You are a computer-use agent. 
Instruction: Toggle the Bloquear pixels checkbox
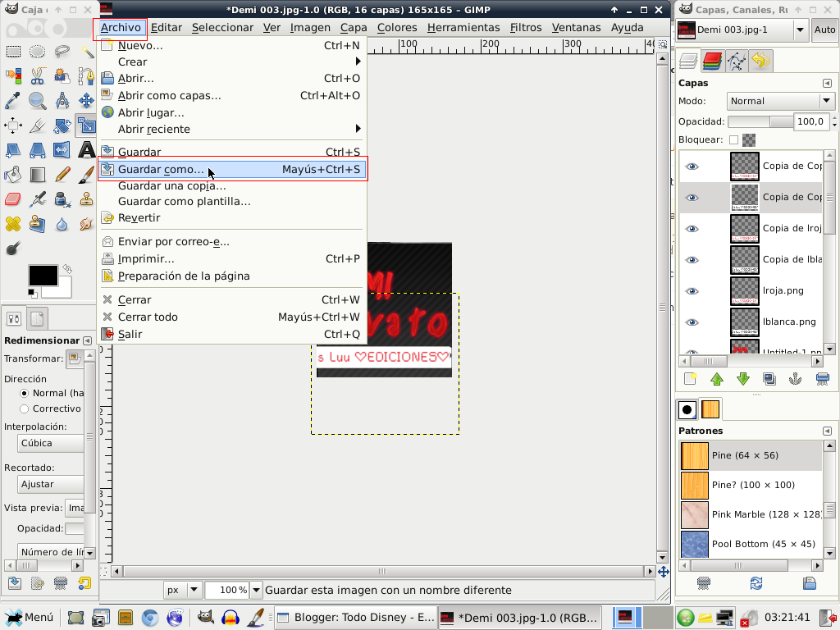(734, 139)
